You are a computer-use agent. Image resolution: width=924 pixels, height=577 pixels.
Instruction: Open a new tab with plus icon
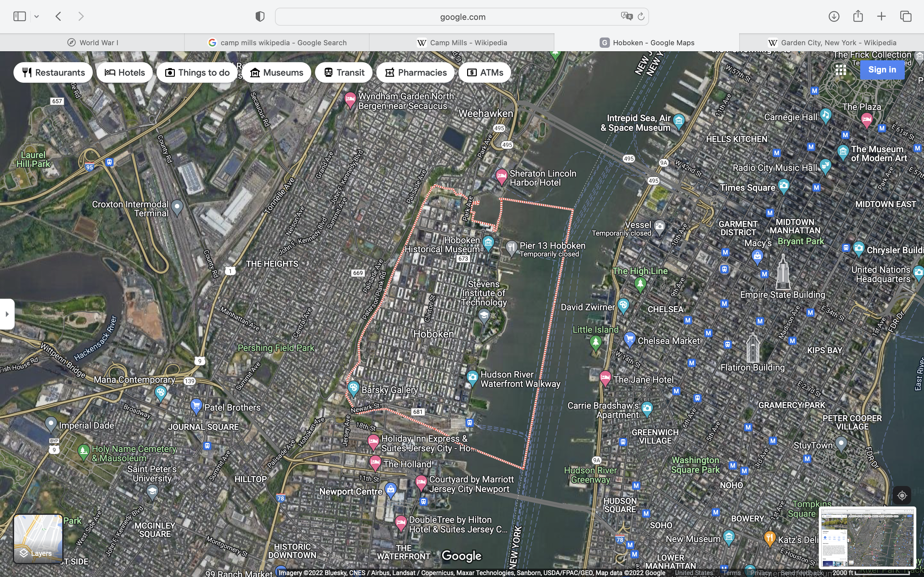coord(881,16)
